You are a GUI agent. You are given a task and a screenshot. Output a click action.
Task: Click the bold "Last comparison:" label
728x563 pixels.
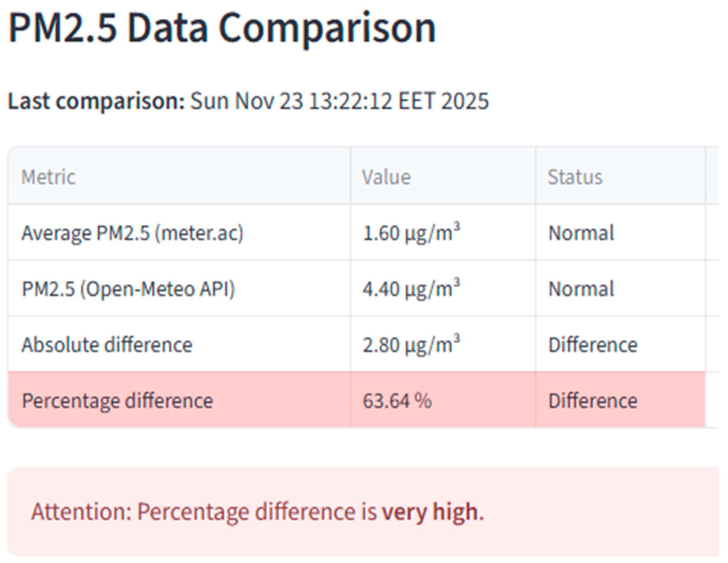(x=96, y=101)
